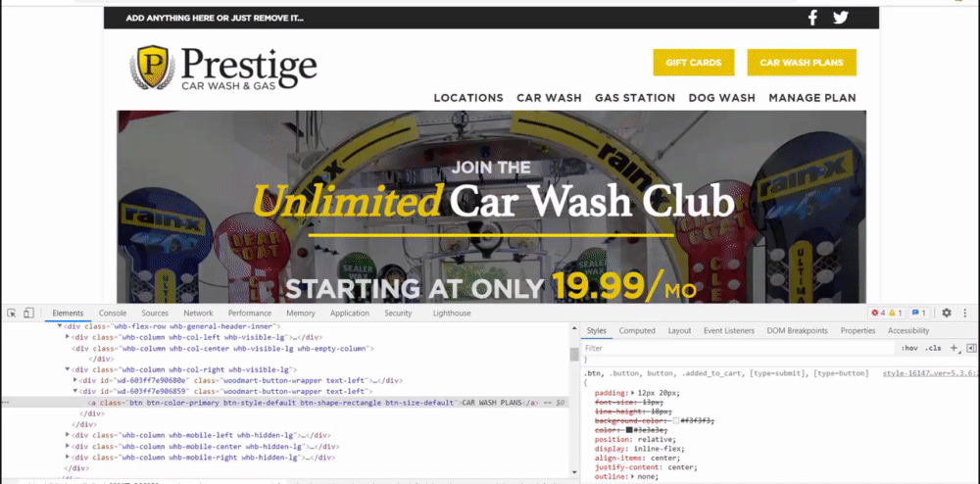Open the Network tab
980x484 pixels.
tap(198, 313)
